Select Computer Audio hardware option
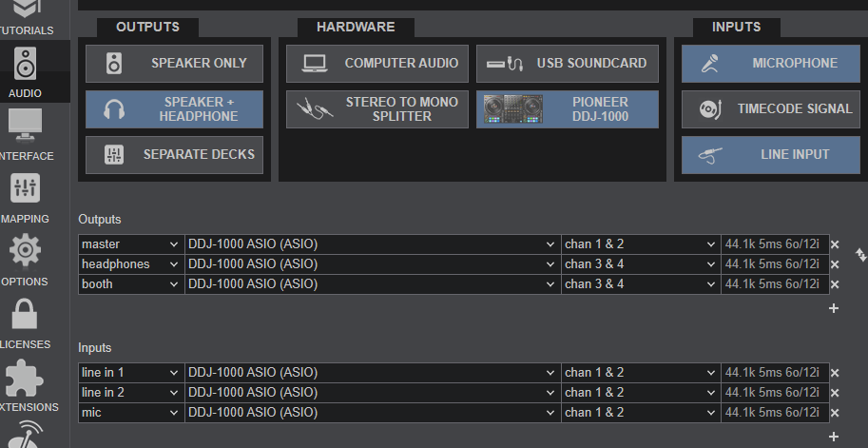868x448 pixels. point(377,63)
